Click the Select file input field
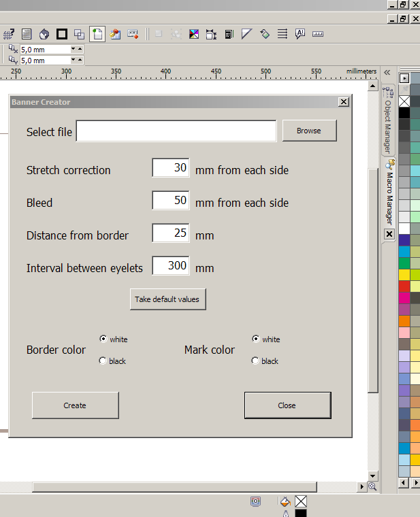Image resolution: width=420 pixels, height=517 pixels. [x=176, y=131]
